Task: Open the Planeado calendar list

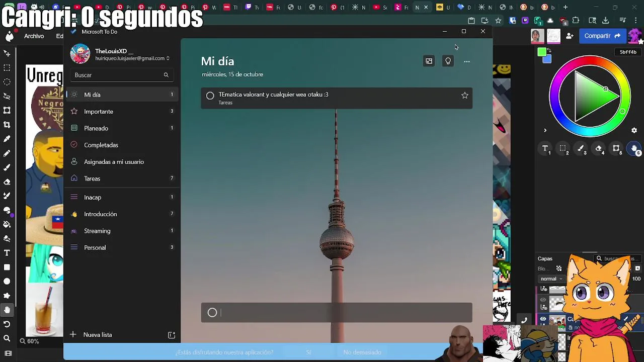Action: point(122,128)
